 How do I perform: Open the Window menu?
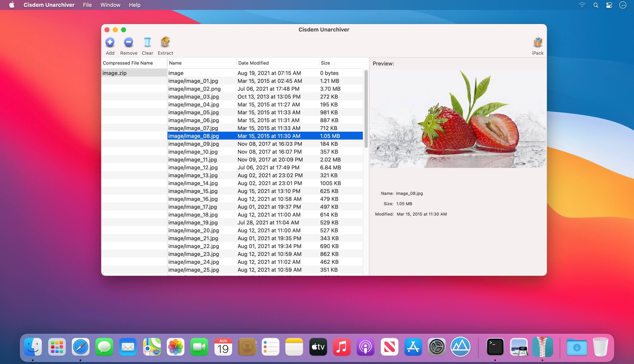[x=110, y=5]
